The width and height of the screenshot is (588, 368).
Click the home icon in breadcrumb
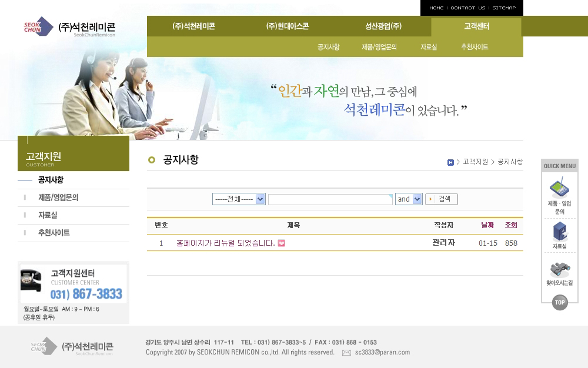coord(450,162)
